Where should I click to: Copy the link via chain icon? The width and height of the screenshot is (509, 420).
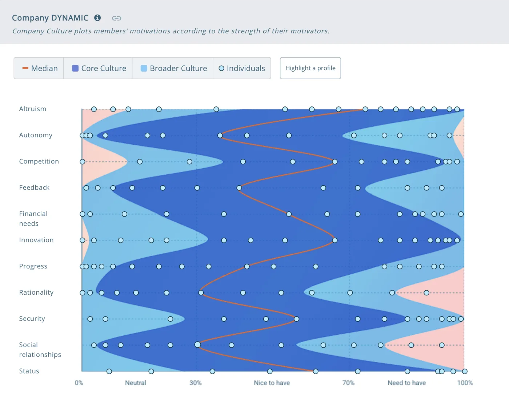click(116, 18)
